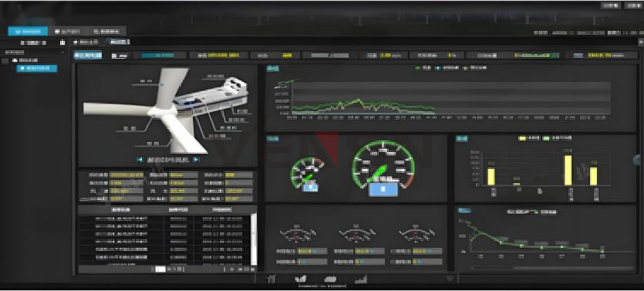This screenshot has height=291, width=644.
Task: Click the vertical scrollbar of the data table
Action: click(254, 239)
